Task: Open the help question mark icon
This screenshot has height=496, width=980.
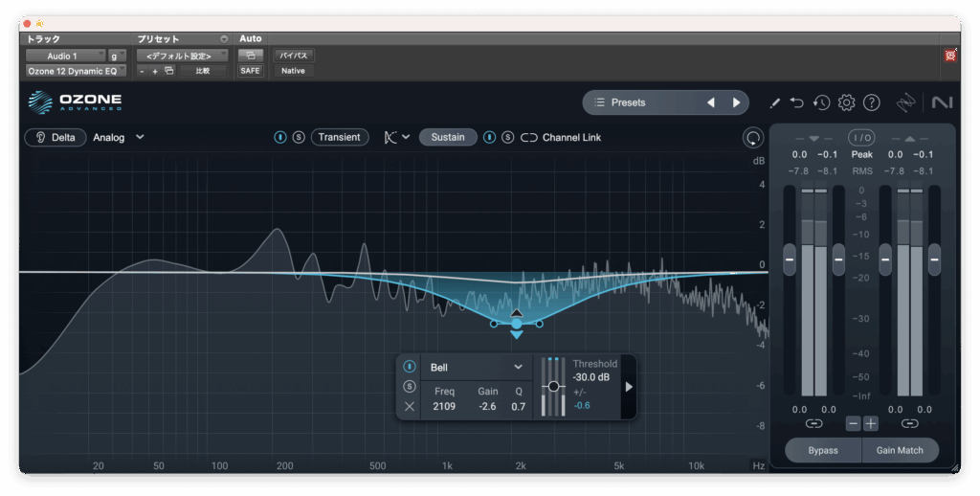Action: tap(871, 102)
